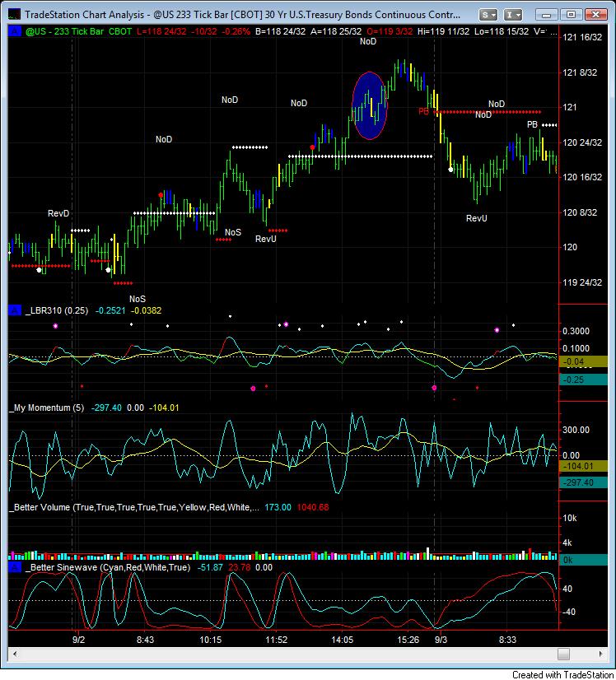Viewport: 616px width, 680px height.
Task: Click the blue A icon beside @US symbol
Action: point(15,31)
